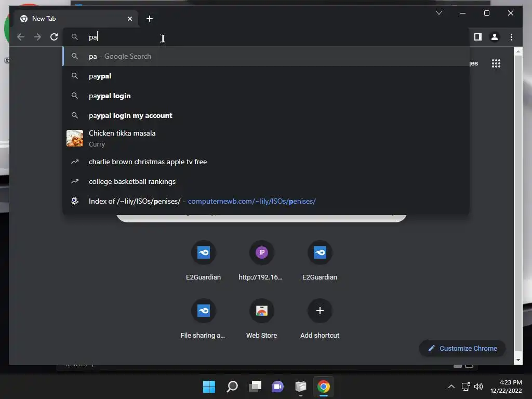Click the page scrollbar up arrow

click(x=518, y=51)
